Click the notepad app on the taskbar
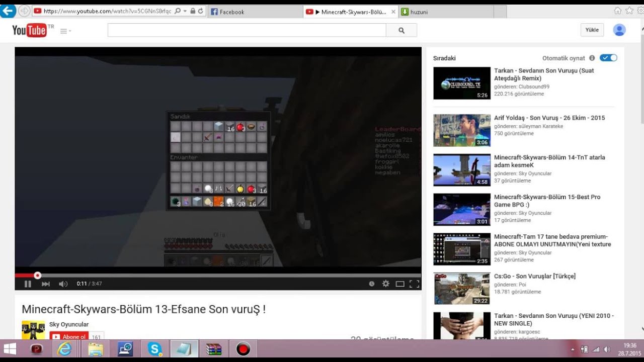644x362 pixels. point(184,349)
